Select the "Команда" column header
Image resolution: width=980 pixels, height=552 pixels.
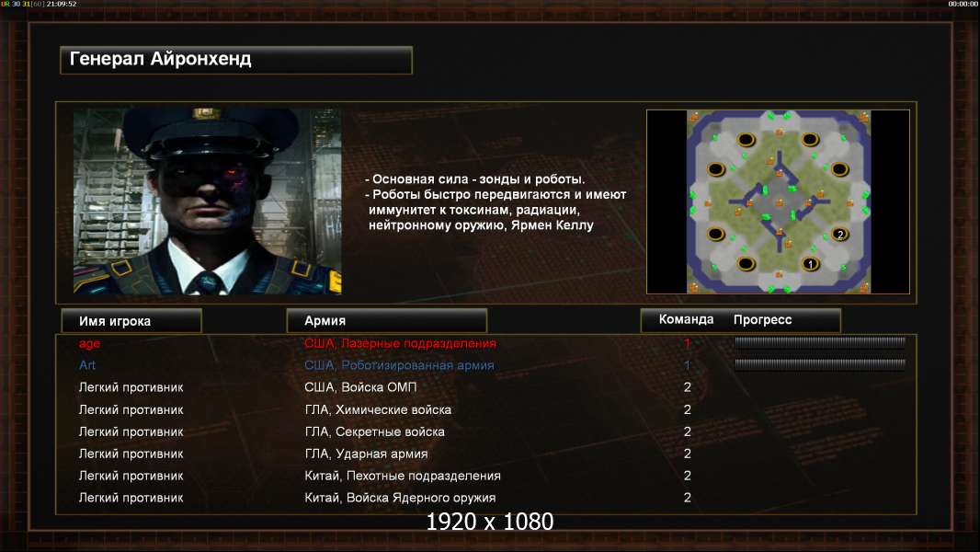686,319
